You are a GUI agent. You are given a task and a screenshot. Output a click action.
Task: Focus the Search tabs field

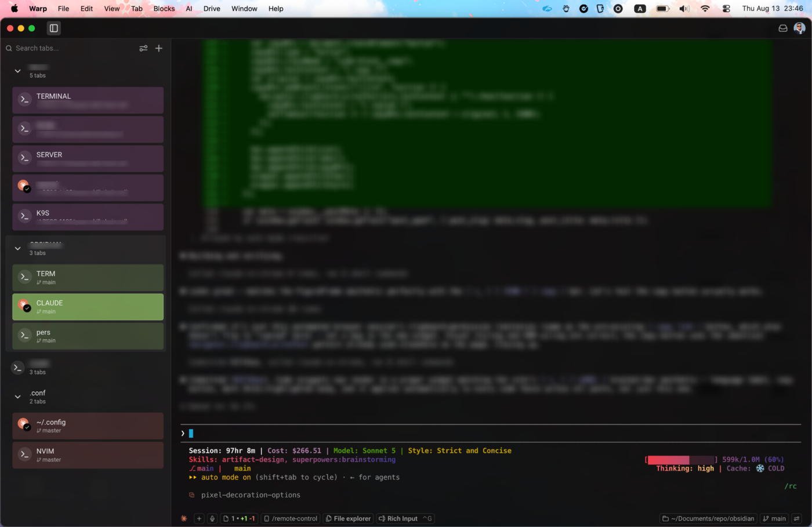(72, 48)
